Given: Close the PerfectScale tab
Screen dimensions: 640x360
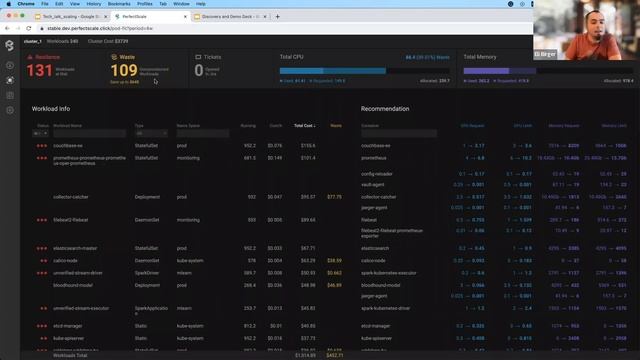Looking at the screenshot, I should click(185, 17).
